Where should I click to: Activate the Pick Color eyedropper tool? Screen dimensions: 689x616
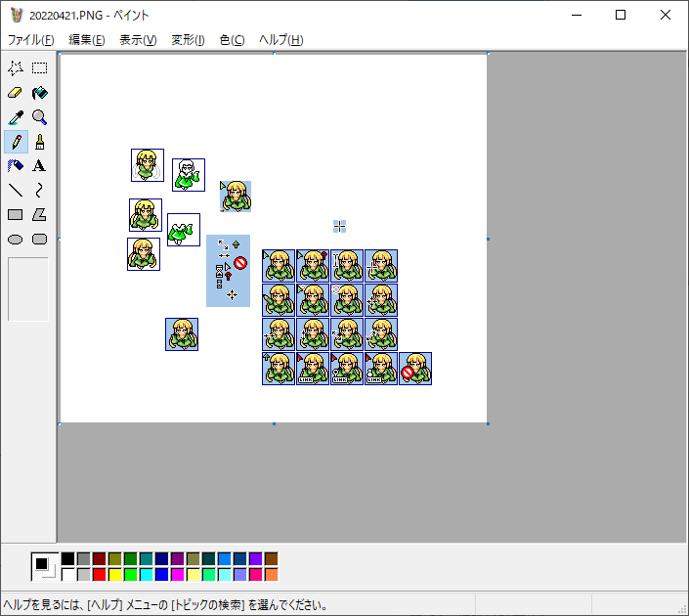click(16, 117)
